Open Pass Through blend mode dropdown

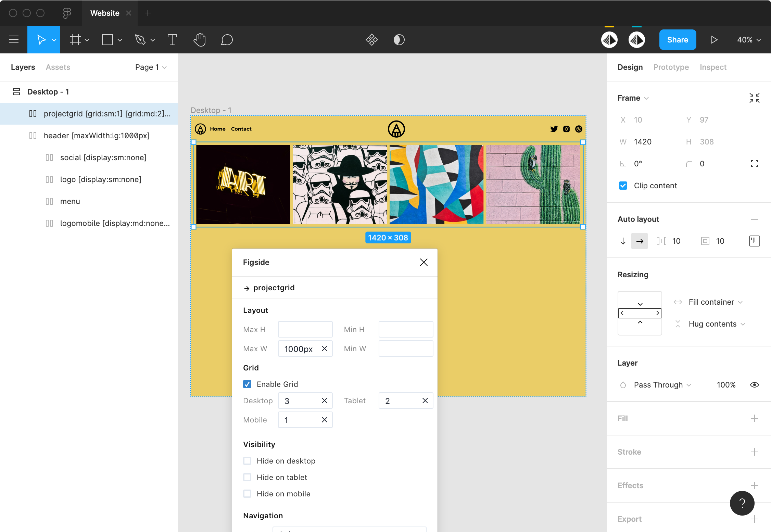[662, 385]
